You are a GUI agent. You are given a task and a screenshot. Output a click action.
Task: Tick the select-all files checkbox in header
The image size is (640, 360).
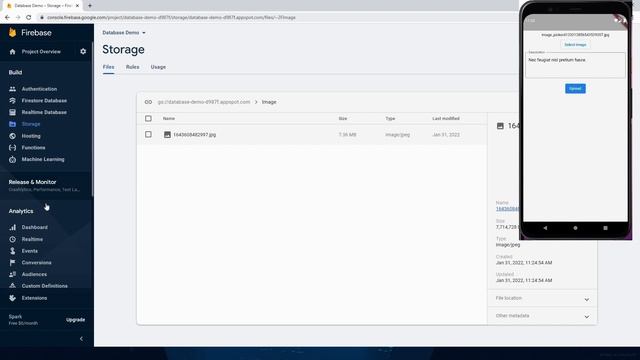(x=148, y=118)
